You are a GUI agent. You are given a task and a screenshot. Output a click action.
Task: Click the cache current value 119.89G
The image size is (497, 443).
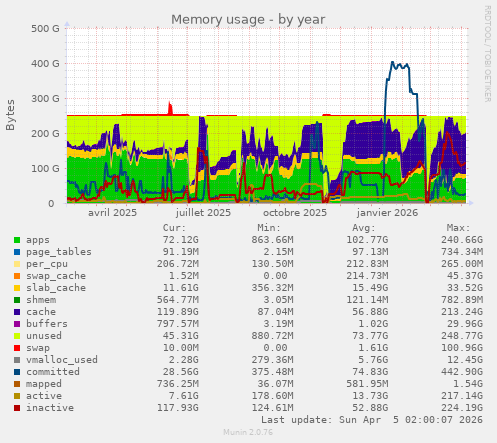point(177,312)
